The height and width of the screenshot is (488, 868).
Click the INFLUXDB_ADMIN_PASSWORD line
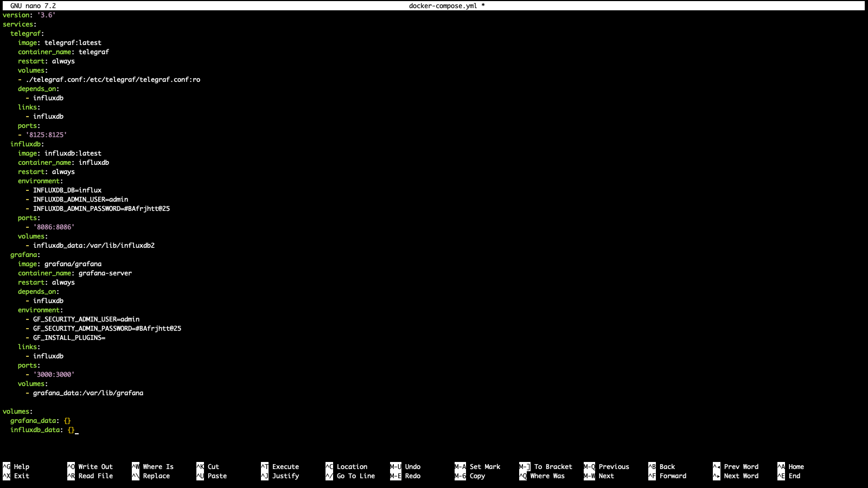click(x=98, y=209)
